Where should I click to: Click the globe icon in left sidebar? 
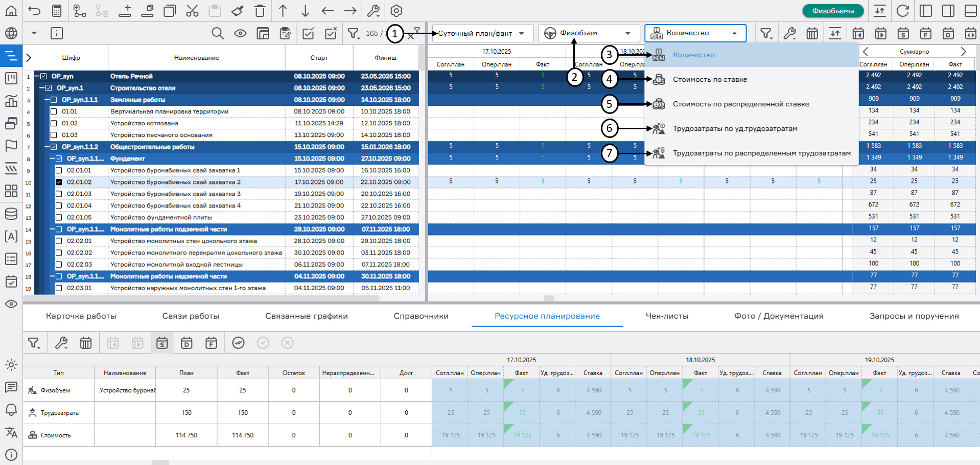[x=11, y=34]
